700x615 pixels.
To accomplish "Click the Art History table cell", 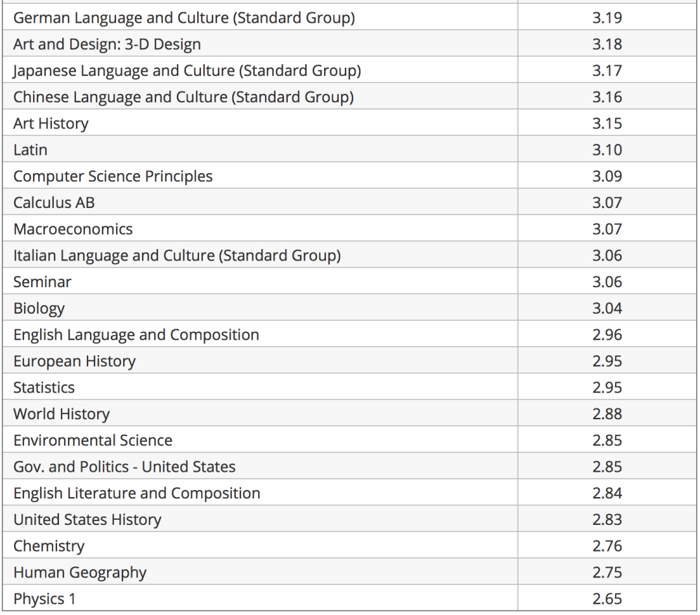I will [x=51, y=124].
